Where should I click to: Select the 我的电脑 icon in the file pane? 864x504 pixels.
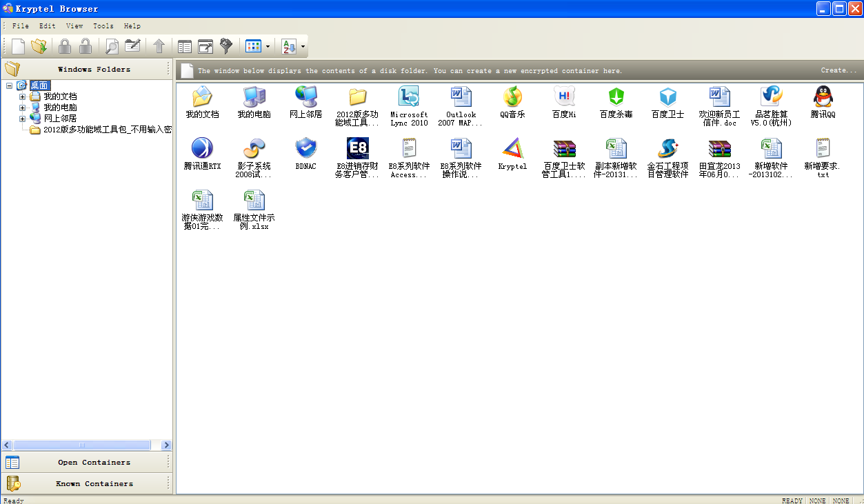click(x=254, y=102)
